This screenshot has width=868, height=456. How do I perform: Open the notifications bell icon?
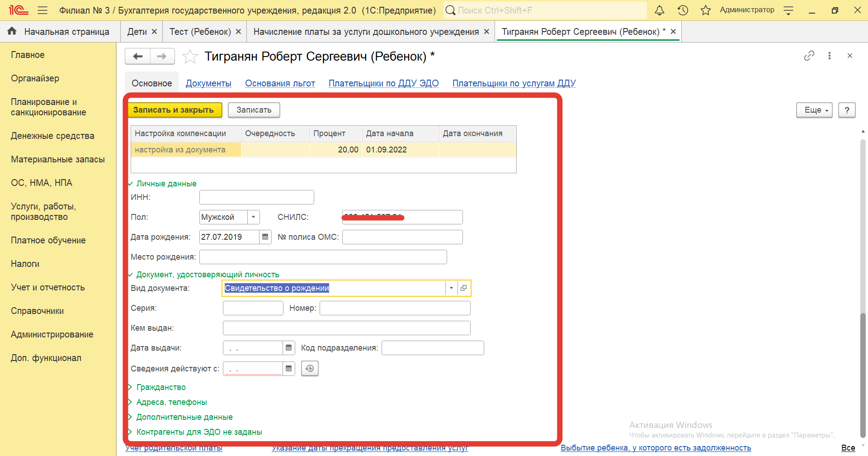(660, 10)
